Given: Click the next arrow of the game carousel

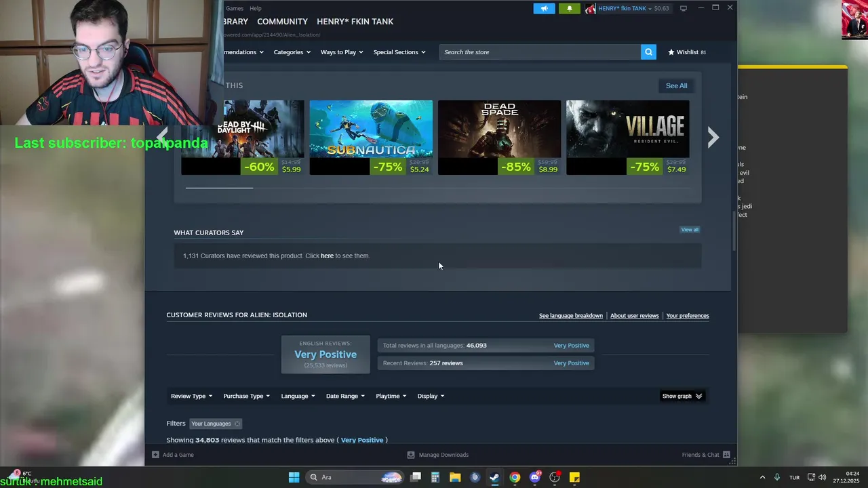Looking at the screenshot, I should 713,138.
